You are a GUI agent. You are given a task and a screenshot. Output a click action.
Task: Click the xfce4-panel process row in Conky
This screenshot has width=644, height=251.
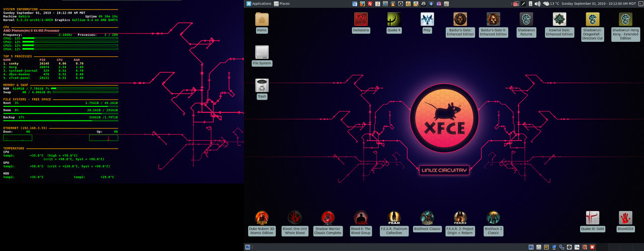[42, 78]
